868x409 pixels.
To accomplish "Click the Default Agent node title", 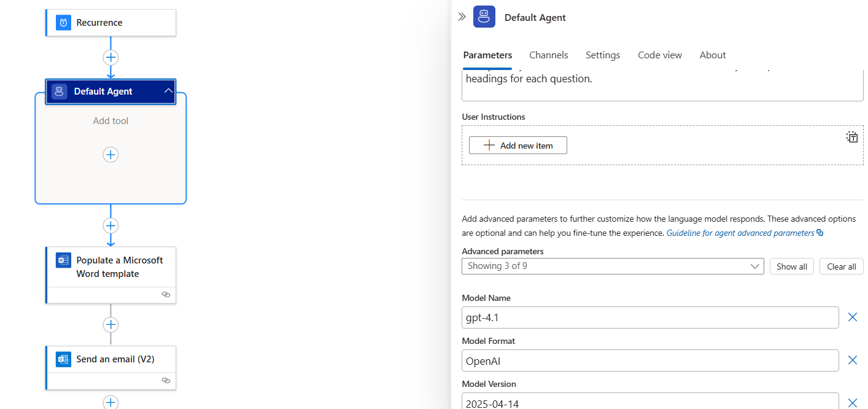I will pyautogui.click(x=103, y=92).
